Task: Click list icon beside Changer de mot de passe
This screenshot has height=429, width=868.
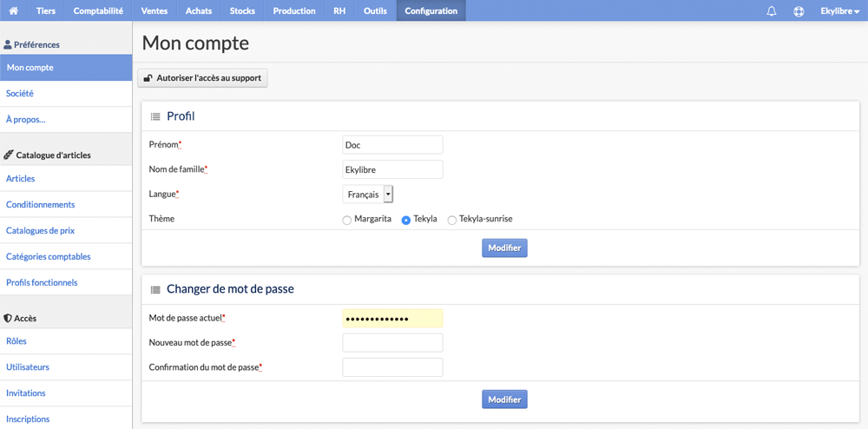Action: (155, 289)
